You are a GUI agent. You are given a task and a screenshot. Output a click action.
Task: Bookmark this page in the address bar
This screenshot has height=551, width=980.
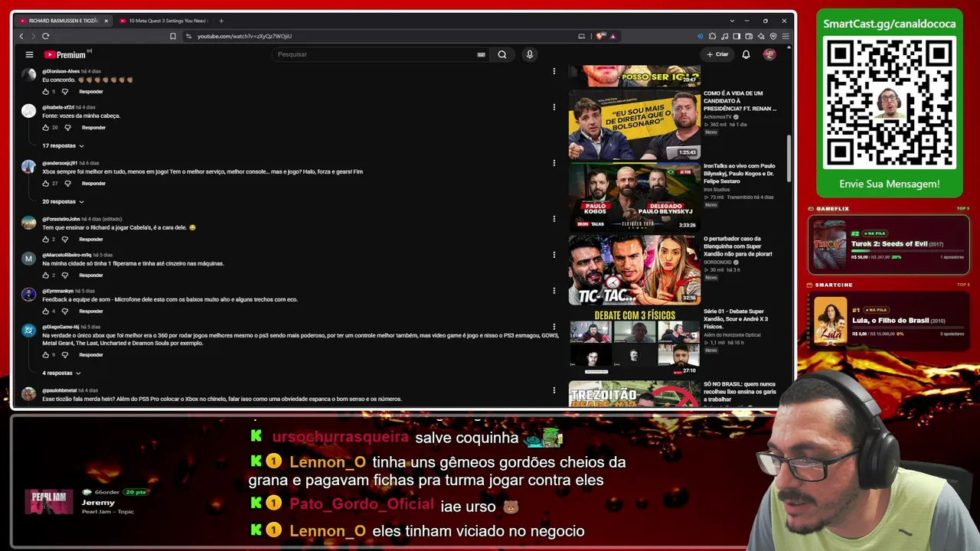pos(173,36)
